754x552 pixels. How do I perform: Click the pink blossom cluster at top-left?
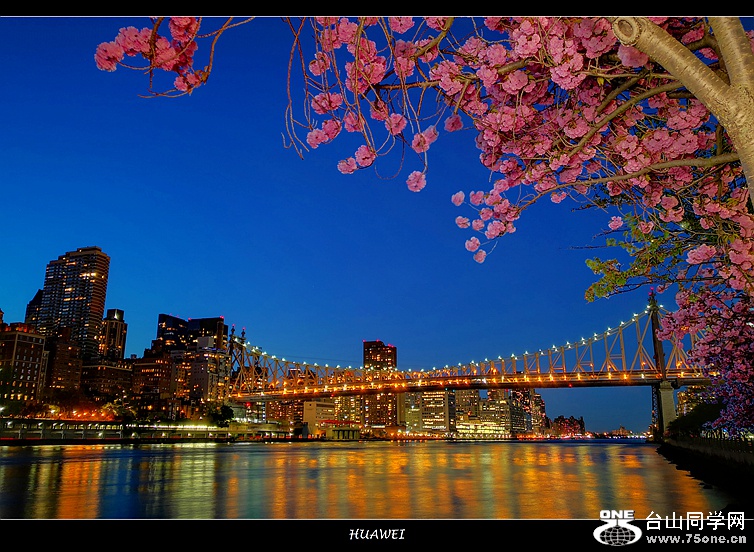[x=150, y=50]
